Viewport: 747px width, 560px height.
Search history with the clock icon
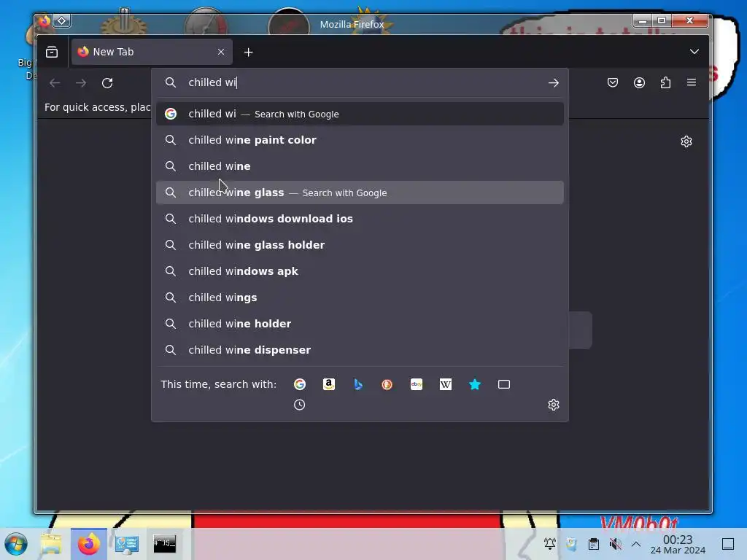pyautogui.click(x=299, y=405)
